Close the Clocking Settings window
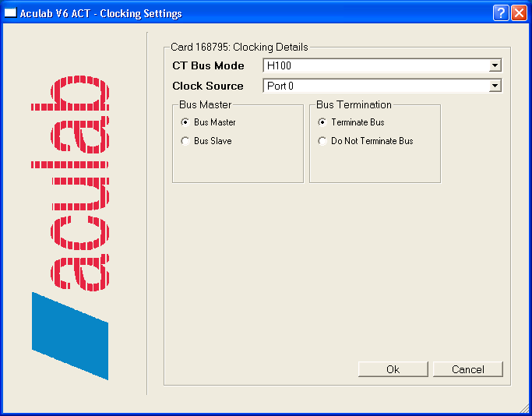The width and height of the screenshot is (532, 416). pyautogui.click(x=519, y=13)
